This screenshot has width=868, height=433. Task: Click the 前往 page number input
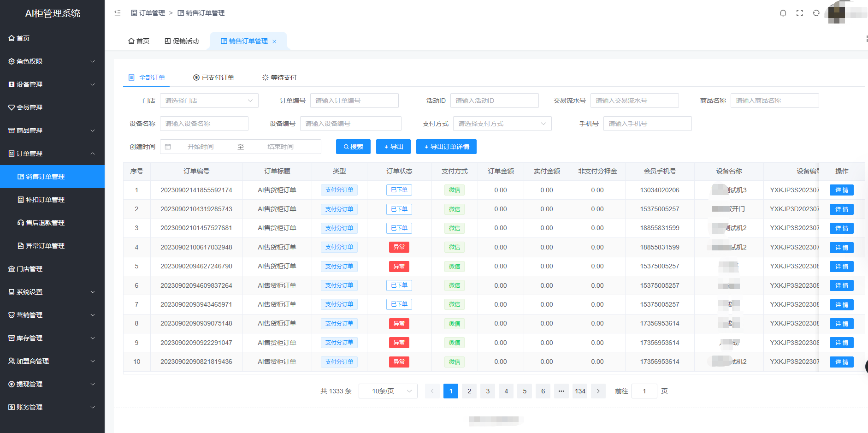tap(644, 391)
